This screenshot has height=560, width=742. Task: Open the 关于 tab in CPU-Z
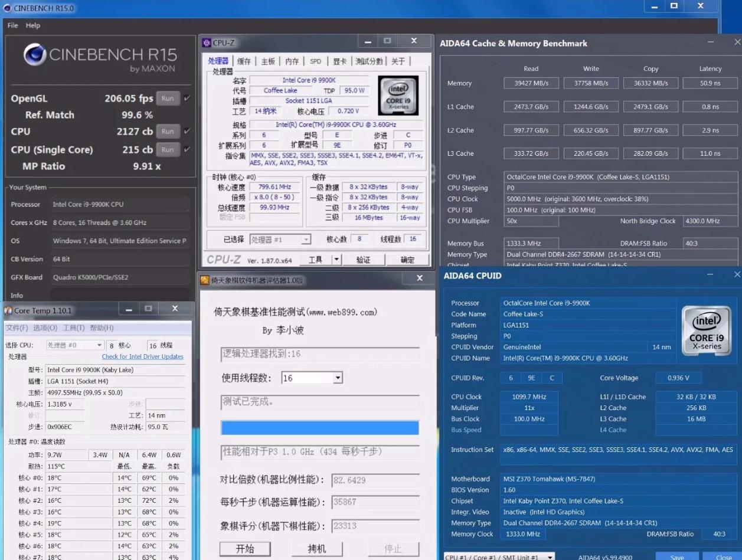(x=398, y=61)
